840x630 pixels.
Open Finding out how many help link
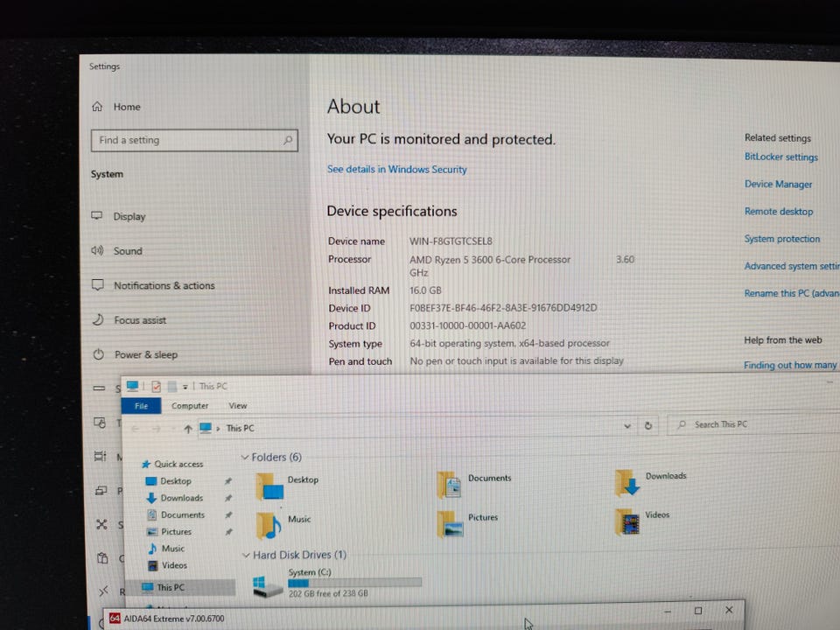790,365
